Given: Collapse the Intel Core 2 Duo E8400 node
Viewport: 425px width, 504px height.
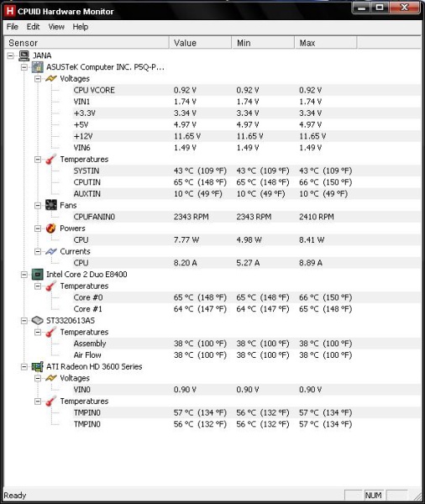Looking at the screenshot, I should [x=24, y=275].
